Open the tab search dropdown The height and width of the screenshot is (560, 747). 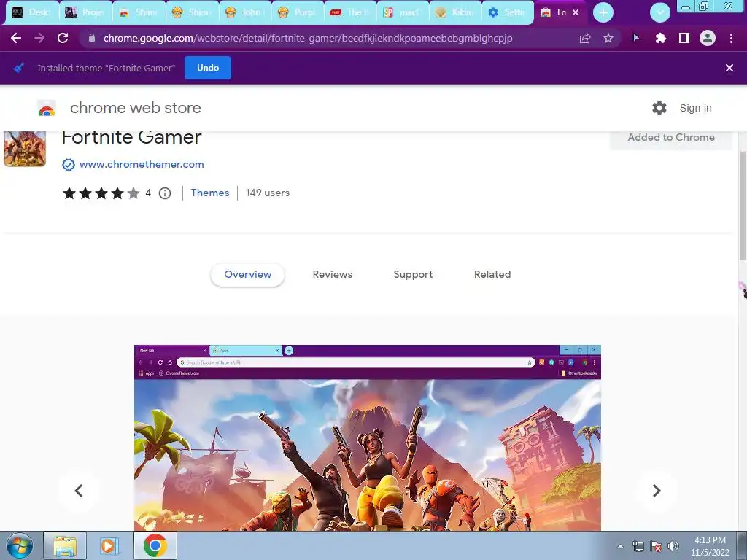point(659,12)
